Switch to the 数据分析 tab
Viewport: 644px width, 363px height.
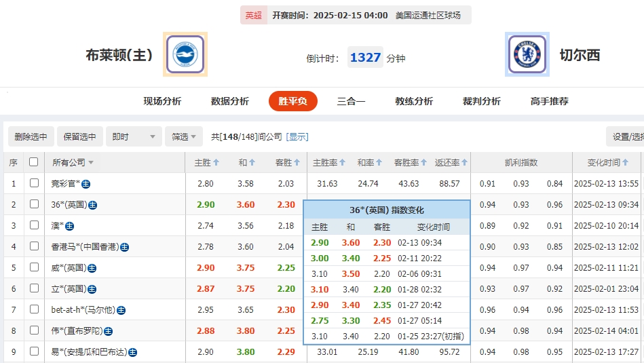[230, 101]
